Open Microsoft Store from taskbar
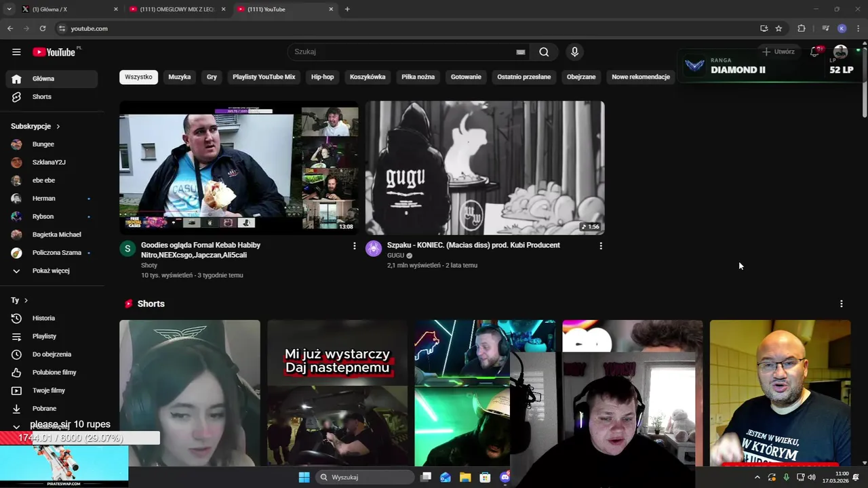The height and width of the screenshot is (488, 868). coord(485,477)
